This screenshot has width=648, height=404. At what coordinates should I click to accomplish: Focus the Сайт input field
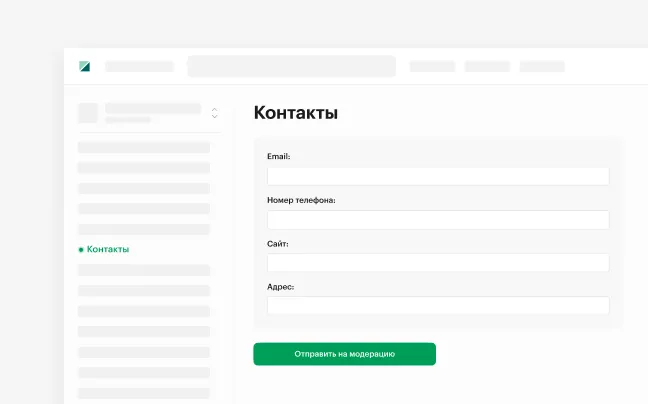click(438, 263)
